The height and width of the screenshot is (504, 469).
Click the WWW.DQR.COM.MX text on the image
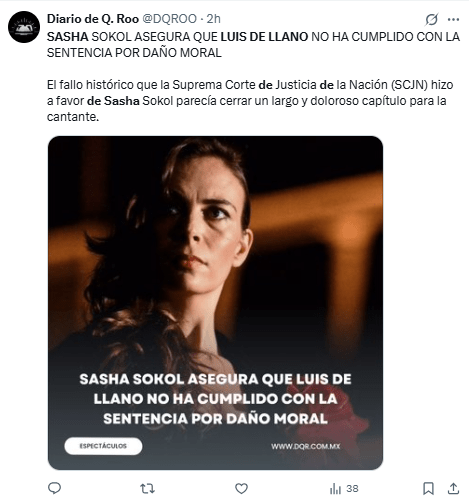coord(306,446)
